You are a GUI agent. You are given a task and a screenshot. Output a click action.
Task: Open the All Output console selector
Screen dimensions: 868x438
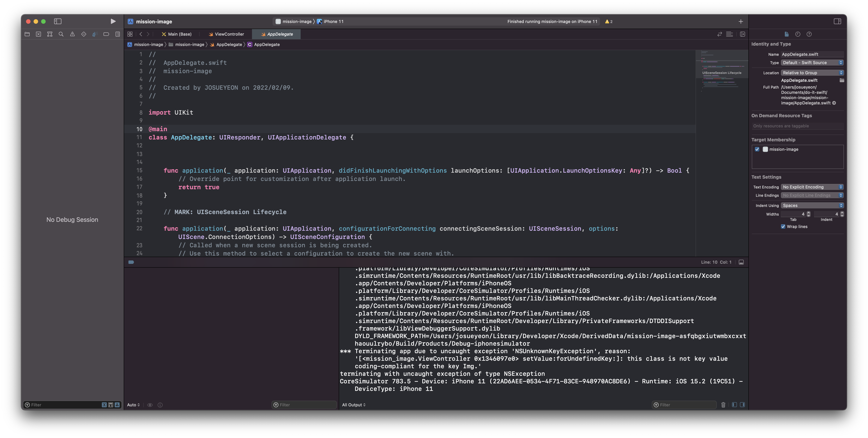pos(353,405)
